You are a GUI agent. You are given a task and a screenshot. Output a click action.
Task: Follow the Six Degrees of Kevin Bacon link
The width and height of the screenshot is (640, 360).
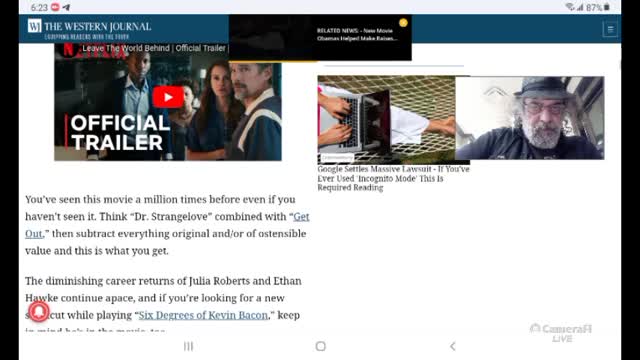(203, 315)
